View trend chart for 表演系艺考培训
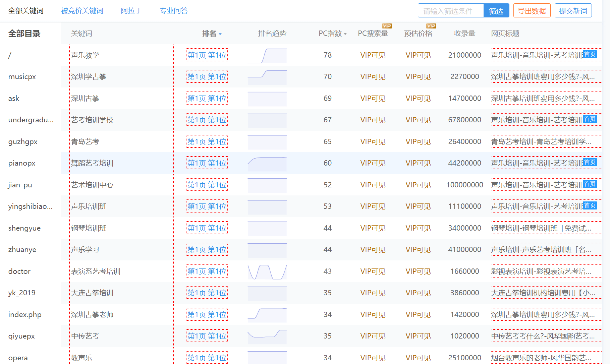The width and height of the screenshot is (610, 364). (x=267, y=272)
